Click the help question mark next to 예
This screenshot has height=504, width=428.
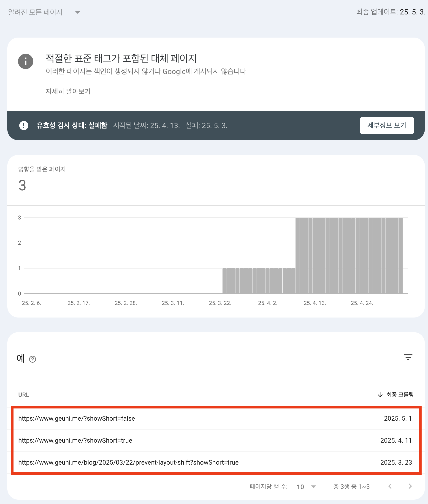pos(33,359)
